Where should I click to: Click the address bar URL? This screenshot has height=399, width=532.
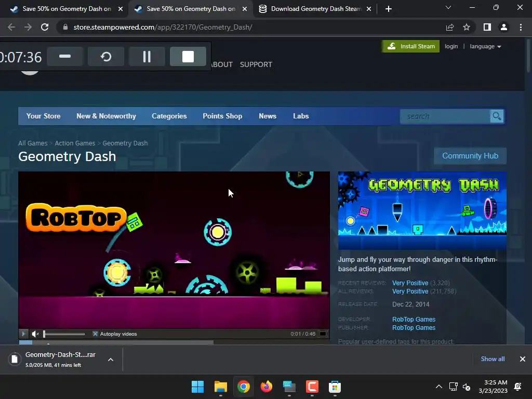coord(163,27)
